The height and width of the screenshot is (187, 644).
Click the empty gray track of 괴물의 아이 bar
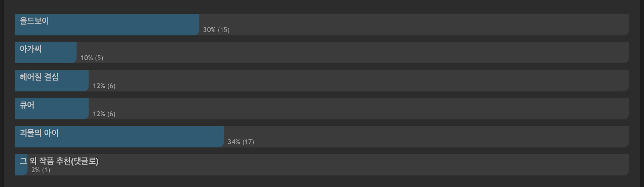pos(426,137)
